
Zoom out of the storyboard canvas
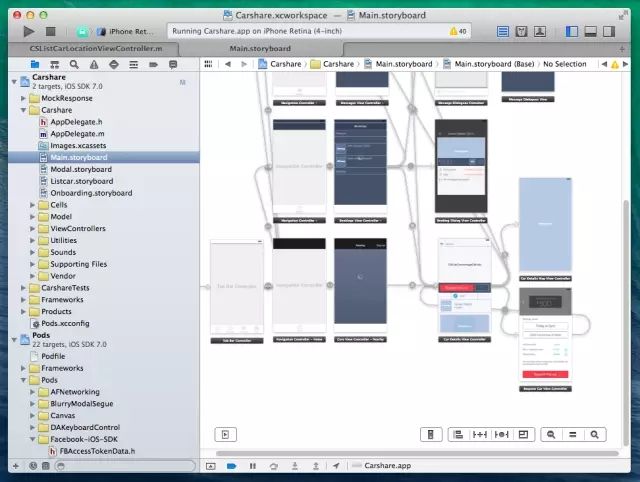[551, 435]
